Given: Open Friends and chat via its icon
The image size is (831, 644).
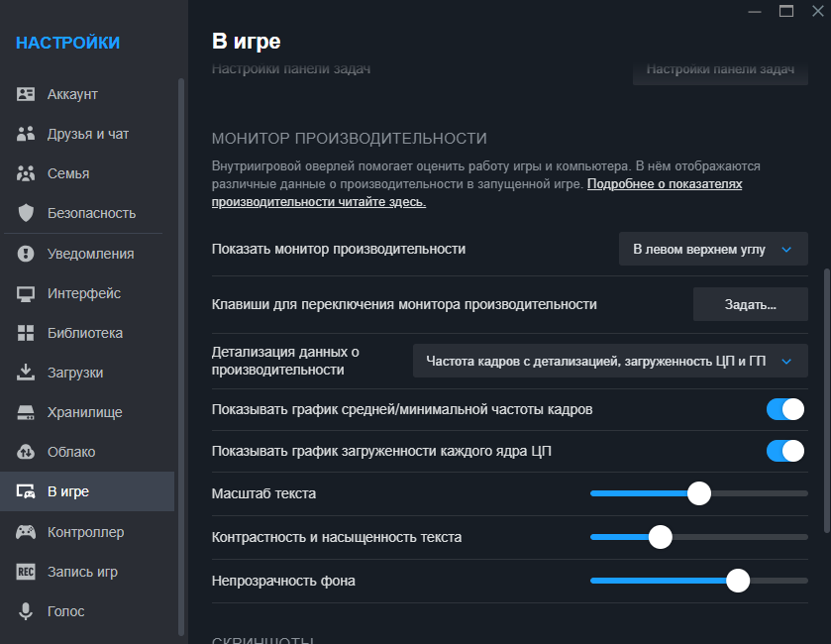Looking at the screenshot, I should 27,134.
